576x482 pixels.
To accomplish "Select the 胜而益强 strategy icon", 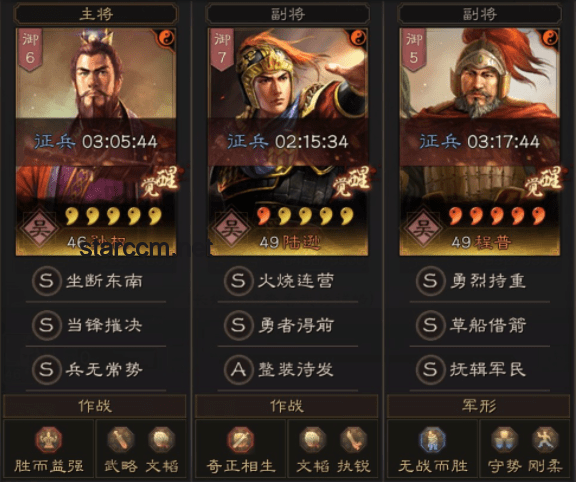I will 48,439.
